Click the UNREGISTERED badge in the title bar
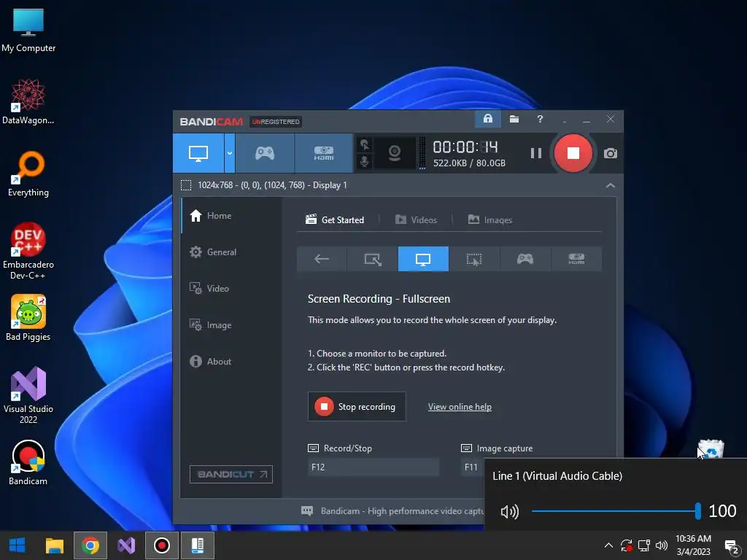The image size is (747, 560). pos(276,122)
